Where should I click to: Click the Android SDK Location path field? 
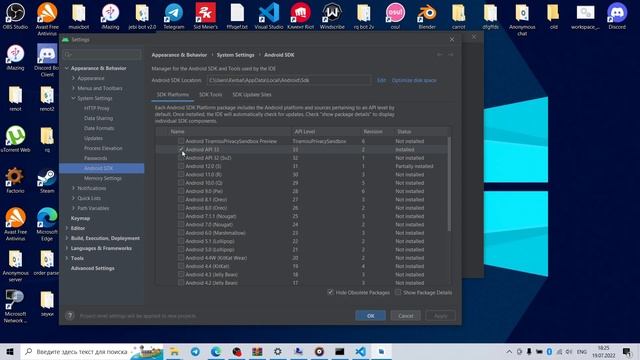click(x=289, y=80)
